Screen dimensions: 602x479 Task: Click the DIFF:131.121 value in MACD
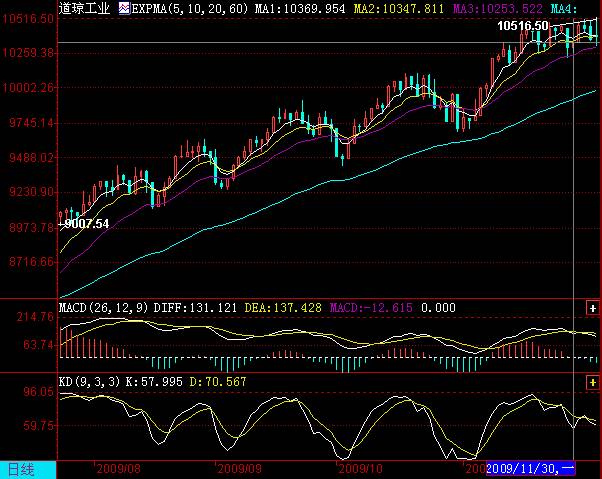[x=184, y=307]
